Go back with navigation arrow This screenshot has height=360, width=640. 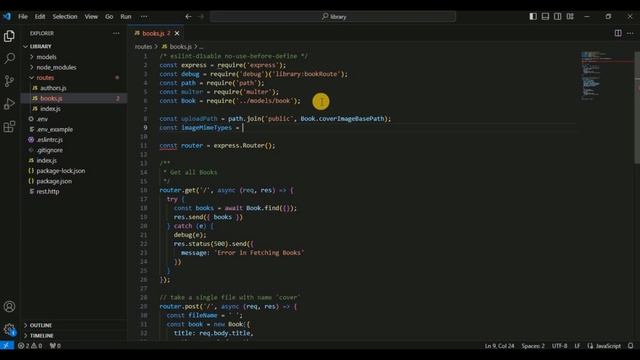point(188,16)
